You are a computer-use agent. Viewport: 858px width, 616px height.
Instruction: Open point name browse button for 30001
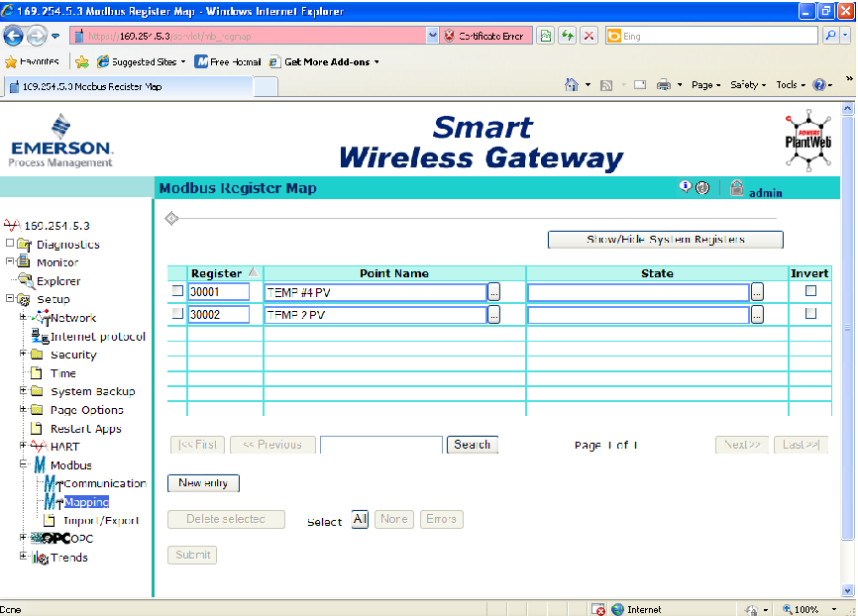tap(493, 293)
